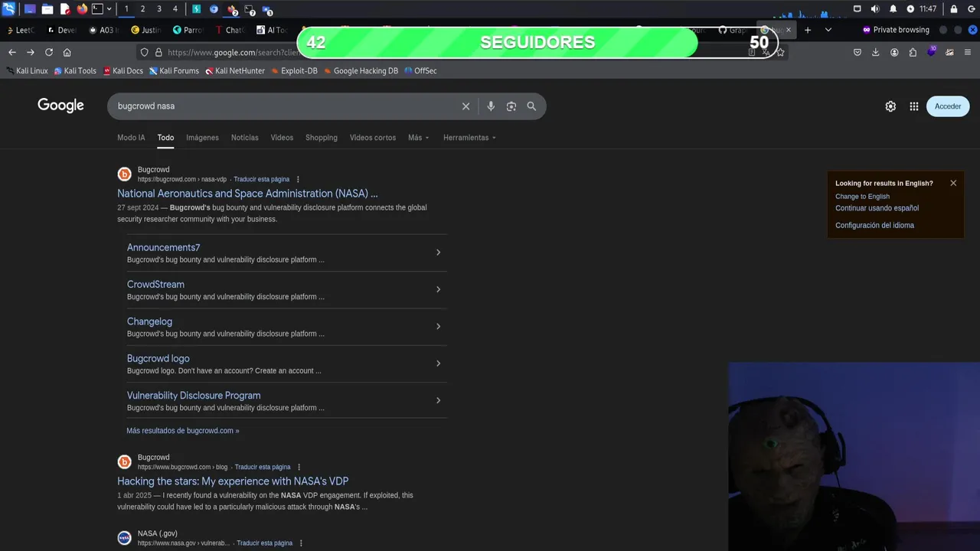Switch to the ChatGPT browser tab
980x551 pixels.
point(230,30)
